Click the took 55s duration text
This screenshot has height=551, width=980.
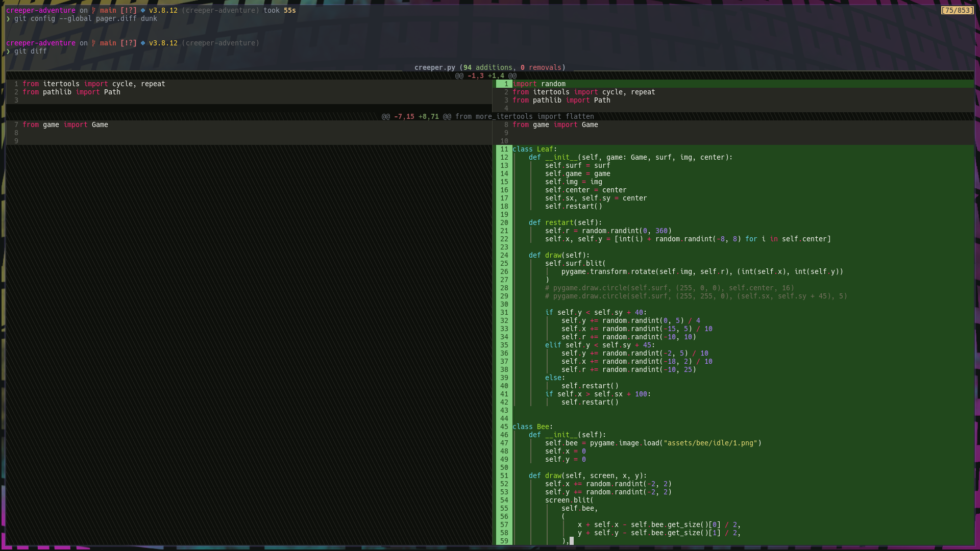(279, 10)
